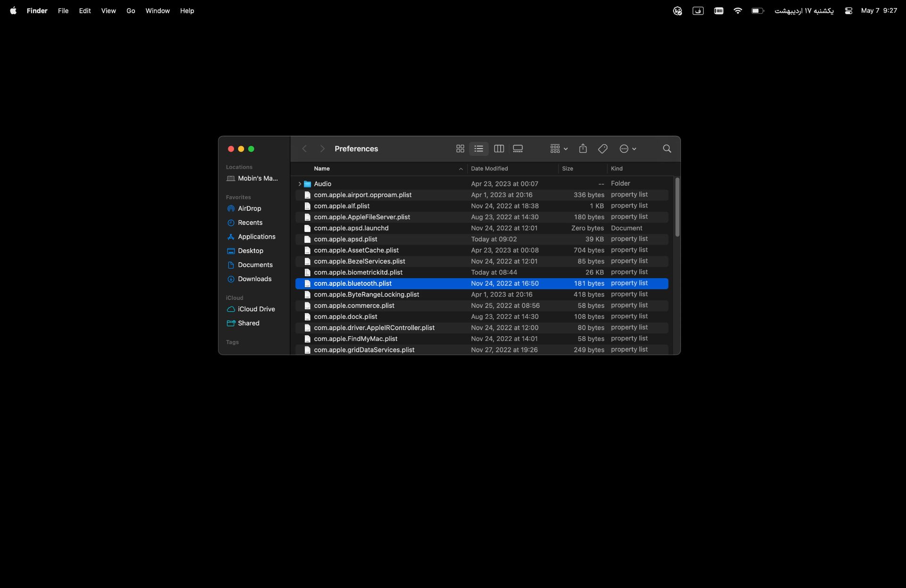The image size is (906, 588).
Task: Select com.apple.dock.plist file
Action: click(x=482, y=317)
